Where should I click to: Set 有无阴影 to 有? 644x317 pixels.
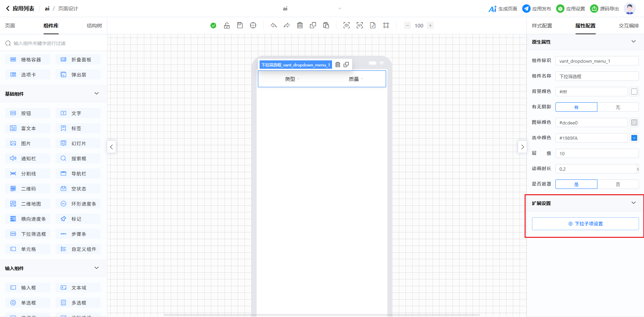576,107
